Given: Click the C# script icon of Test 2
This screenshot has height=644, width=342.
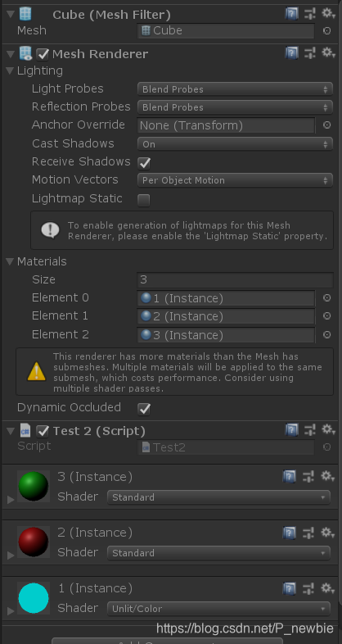Looking at the screenshot, I should (25, 430).
